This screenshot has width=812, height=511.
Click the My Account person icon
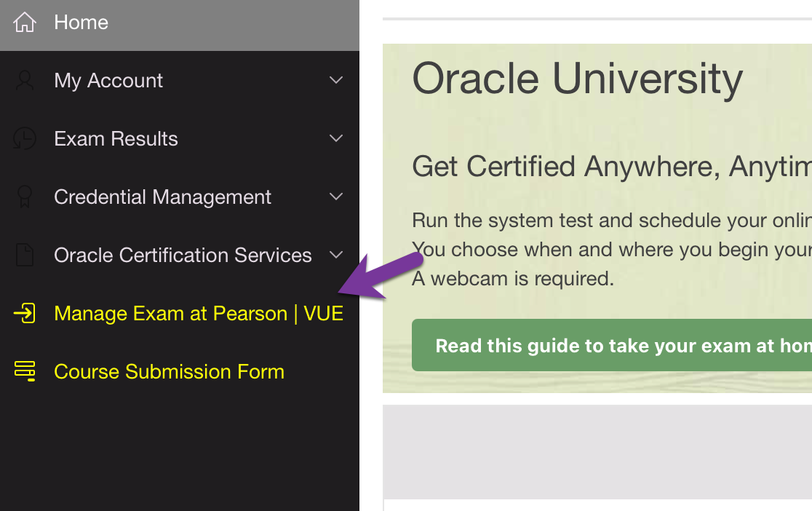(x=25, y=80)
